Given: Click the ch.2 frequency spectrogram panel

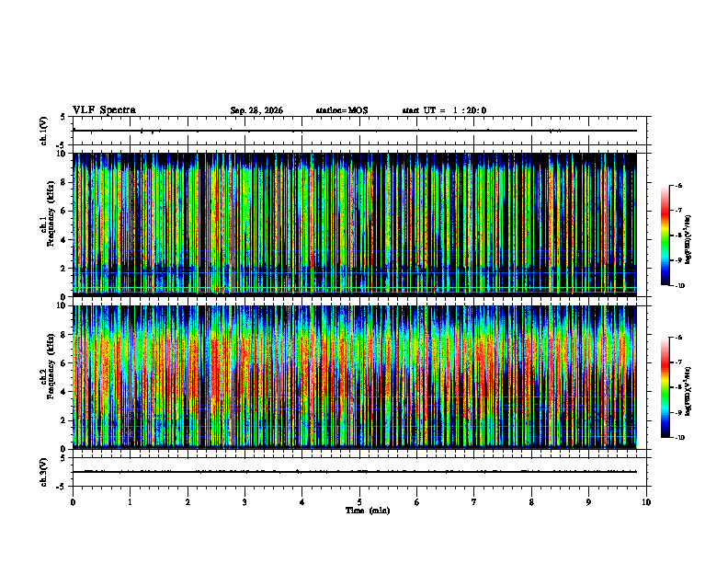Looking at the screenshot, I should pyautogui.click(x=355, y=377).
